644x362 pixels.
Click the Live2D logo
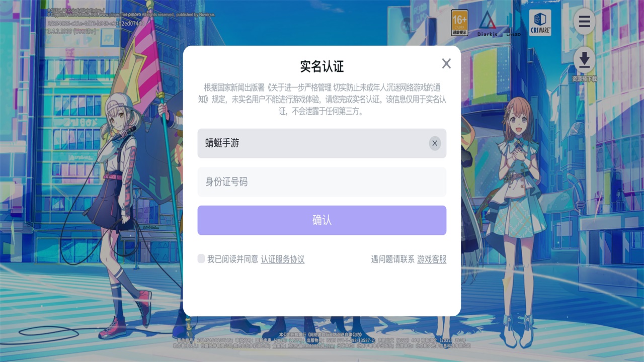(x=513, y=34)
